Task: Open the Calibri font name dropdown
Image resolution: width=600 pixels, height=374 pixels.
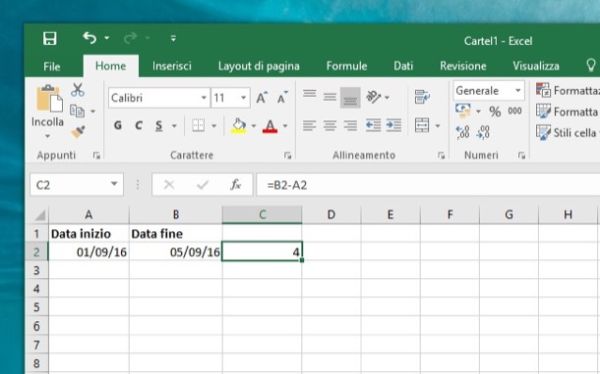Action: (204, 98)
